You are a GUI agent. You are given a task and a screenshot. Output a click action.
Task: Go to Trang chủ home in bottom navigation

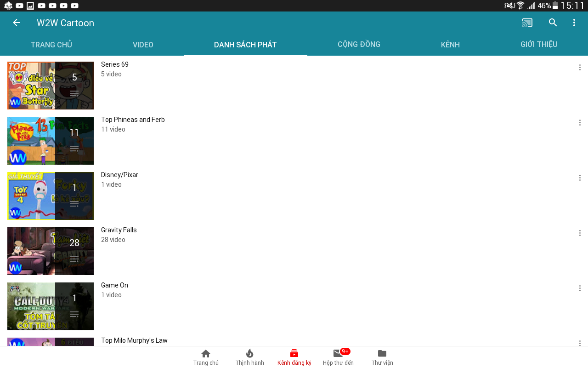tap(206, 357)
